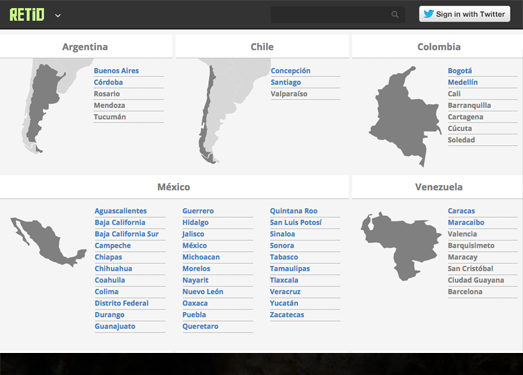The width and height of the screenshot is (523, 375).
Task: Open the Santiago city link
Action: [286, 82]
